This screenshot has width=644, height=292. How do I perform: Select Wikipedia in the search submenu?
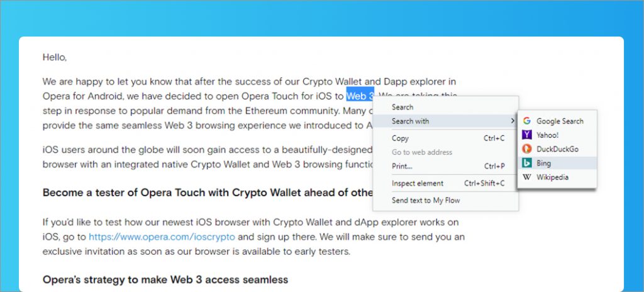point(557,177)
